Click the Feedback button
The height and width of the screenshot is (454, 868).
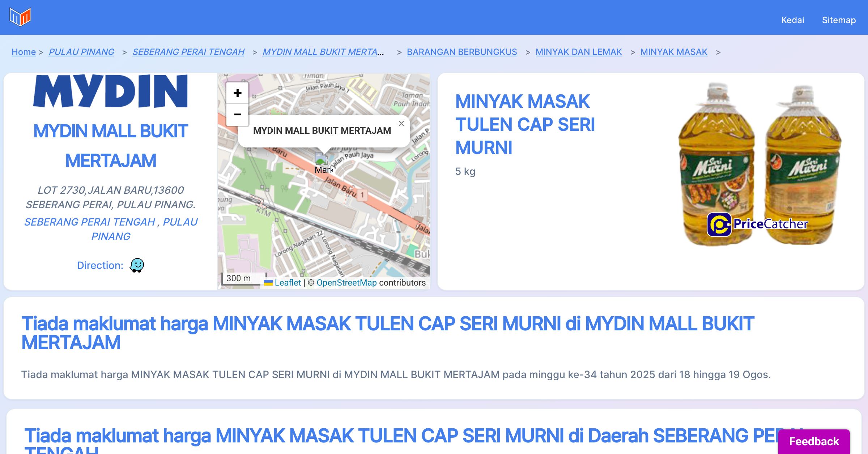click(814, 441)
